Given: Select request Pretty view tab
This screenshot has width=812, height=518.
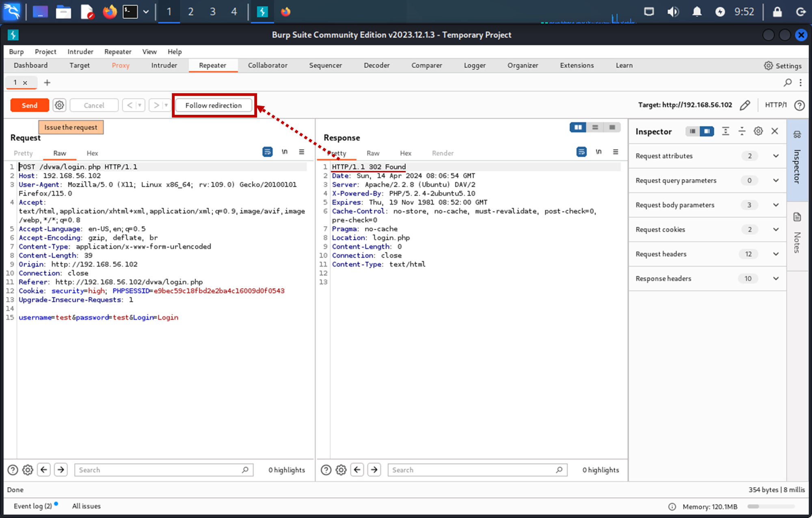Looking at the screenshot, I should tap(23, 153).
